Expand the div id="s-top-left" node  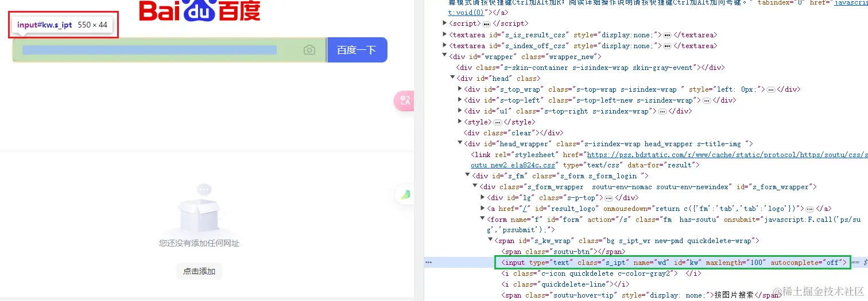[460, 100]
